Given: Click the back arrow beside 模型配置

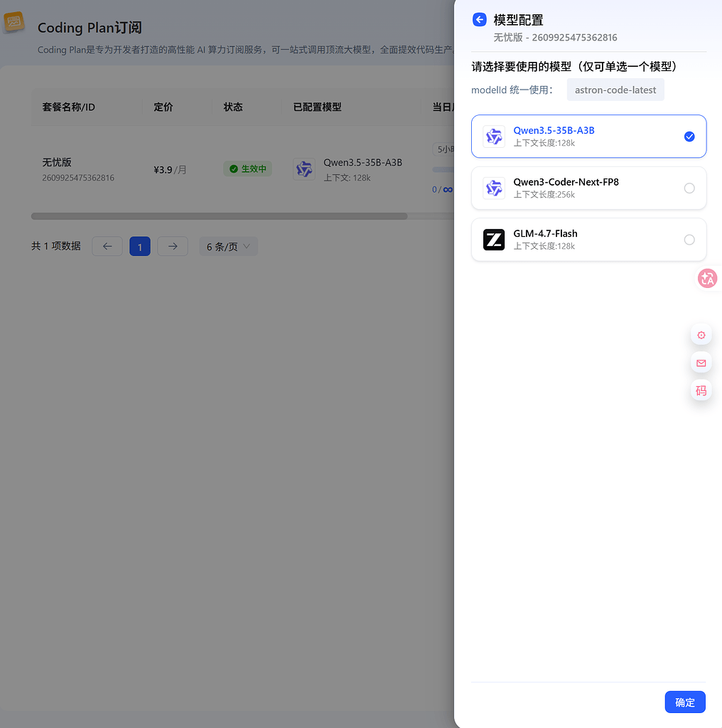Looking at the screenshot, I should (x=480, y=19).
